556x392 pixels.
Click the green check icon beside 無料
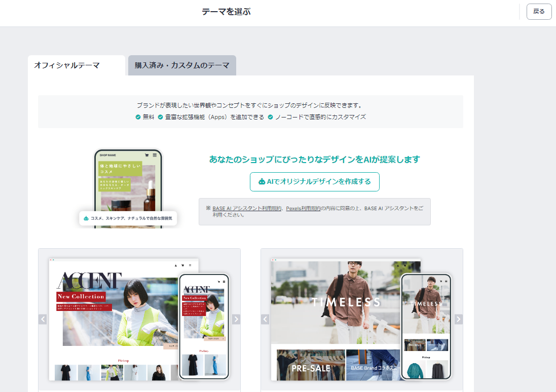coord(138,117)
